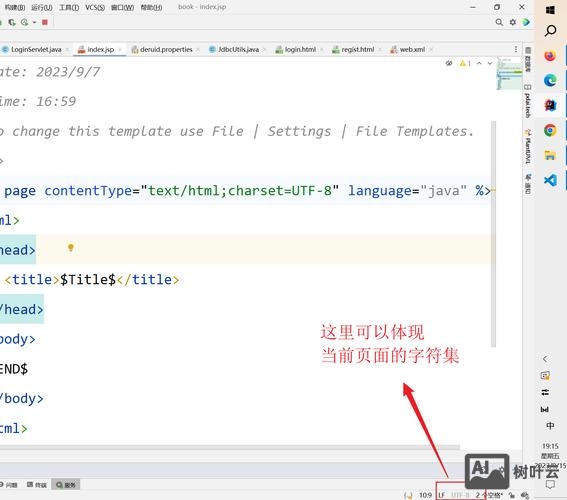
Task: Click the colorful plugin icon beside settings gear
Action: 526,22
